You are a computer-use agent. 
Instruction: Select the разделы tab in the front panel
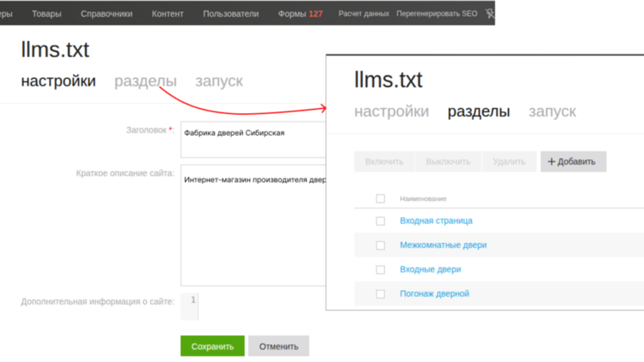point(479,111)
